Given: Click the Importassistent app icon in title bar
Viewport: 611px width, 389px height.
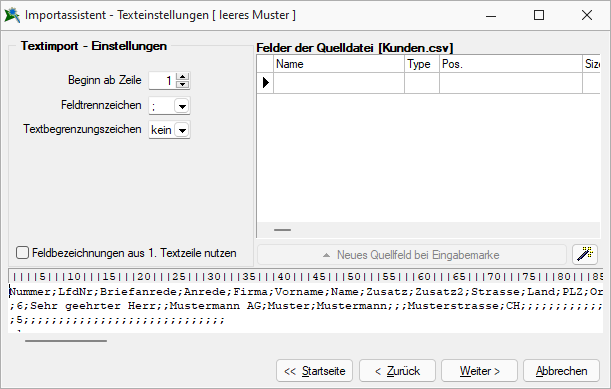Looking at the screenshot, I should (12, 15).
